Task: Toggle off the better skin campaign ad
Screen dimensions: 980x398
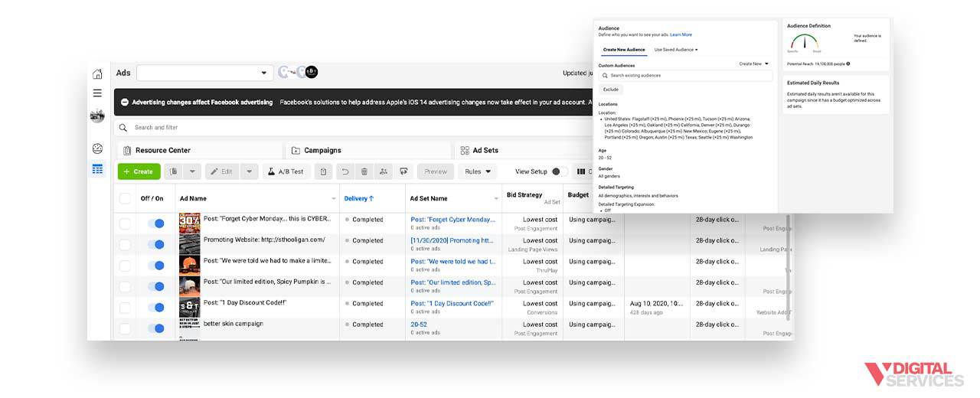Action: (x=156, y=328)
